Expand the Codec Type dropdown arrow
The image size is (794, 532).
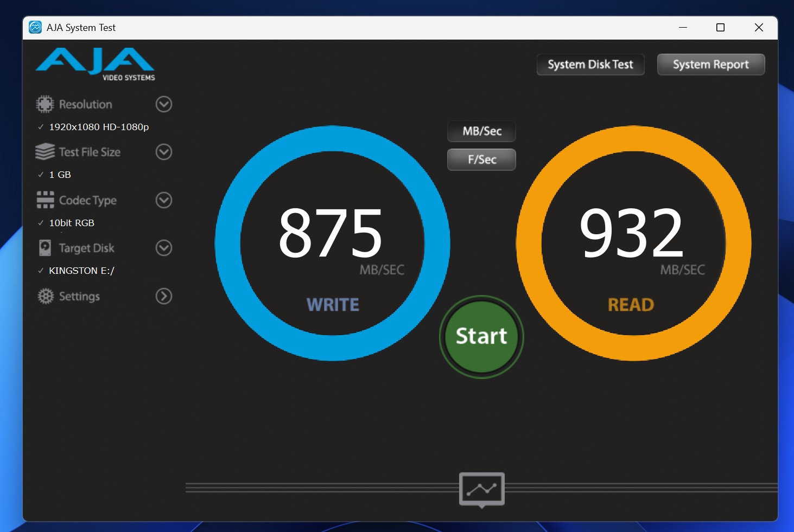(x=164, y=200)
